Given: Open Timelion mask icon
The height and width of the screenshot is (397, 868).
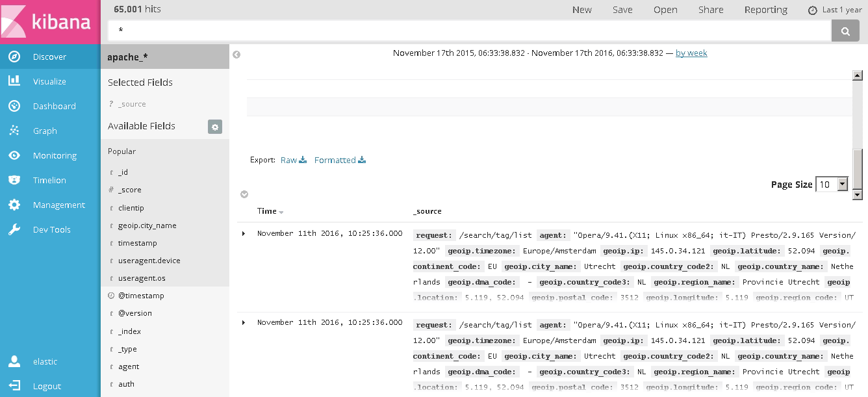Looking at the screenshot, I should (x=14, y=180).
